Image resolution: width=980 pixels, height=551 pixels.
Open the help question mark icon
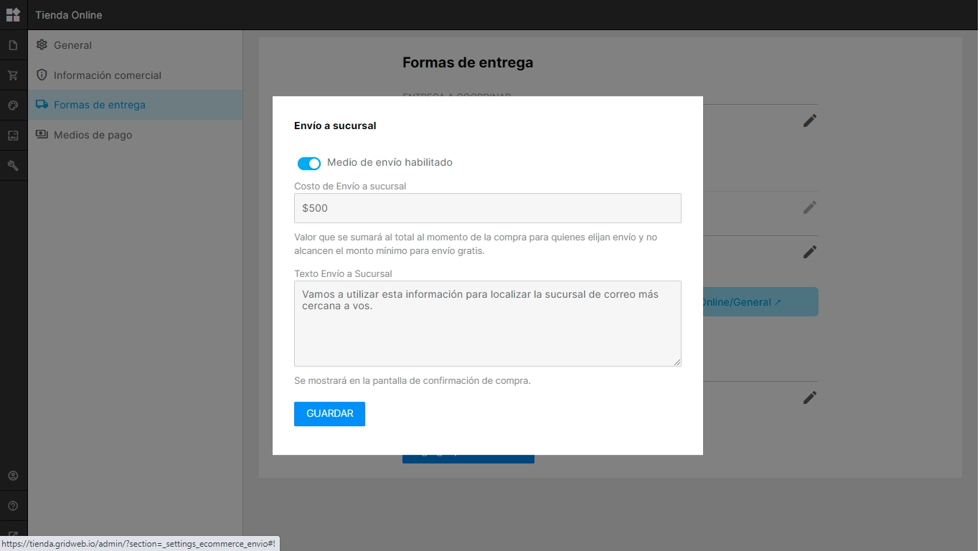tap(13, 506)
